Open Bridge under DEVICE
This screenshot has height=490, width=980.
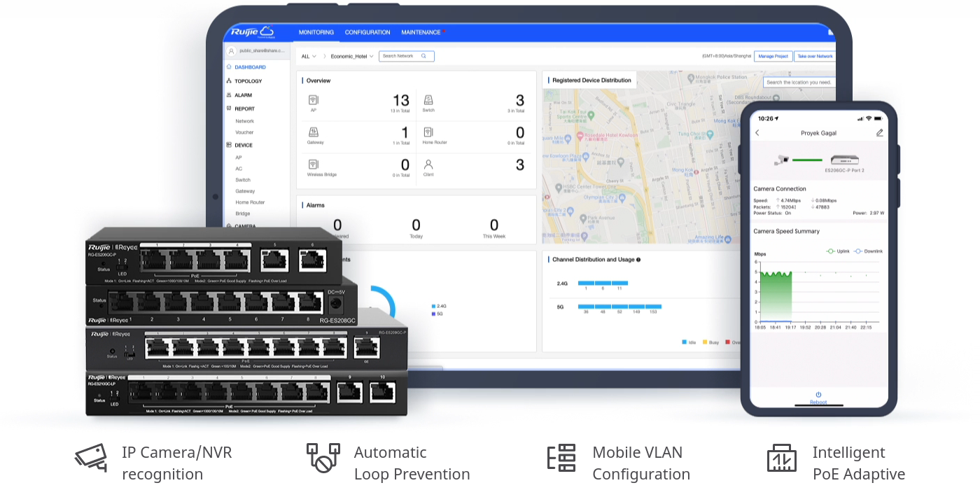pos(243,213)
